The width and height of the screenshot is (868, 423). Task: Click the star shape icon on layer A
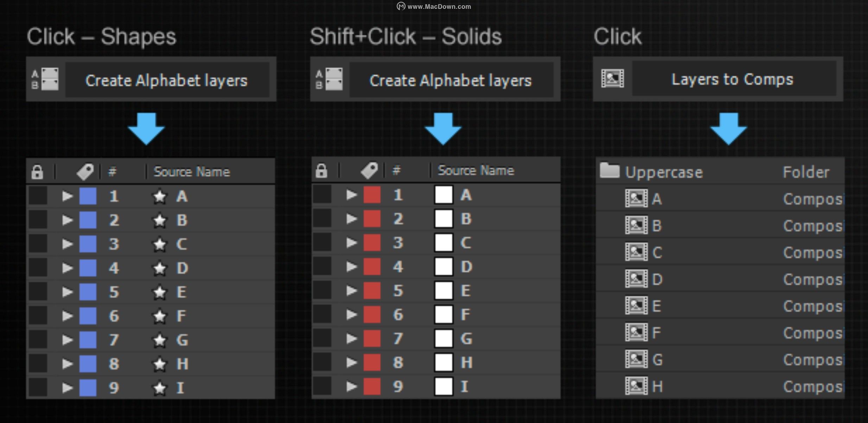(x=159, y=196)
